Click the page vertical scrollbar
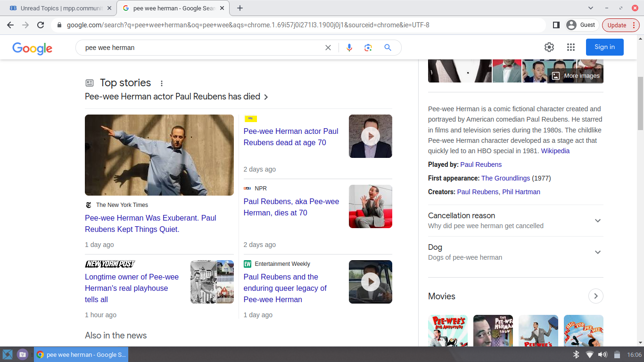The height and width of the screenshot is (362, 644). coord(640,104)
